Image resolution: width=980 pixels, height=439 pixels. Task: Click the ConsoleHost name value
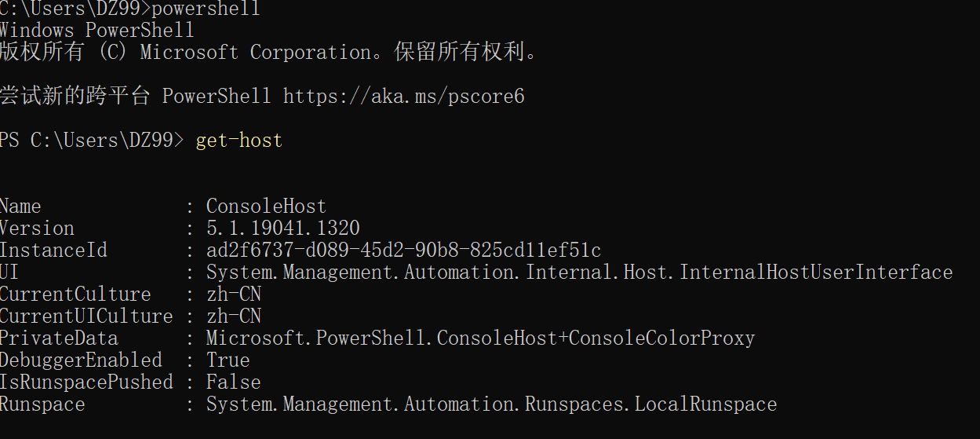click(266, 207)
